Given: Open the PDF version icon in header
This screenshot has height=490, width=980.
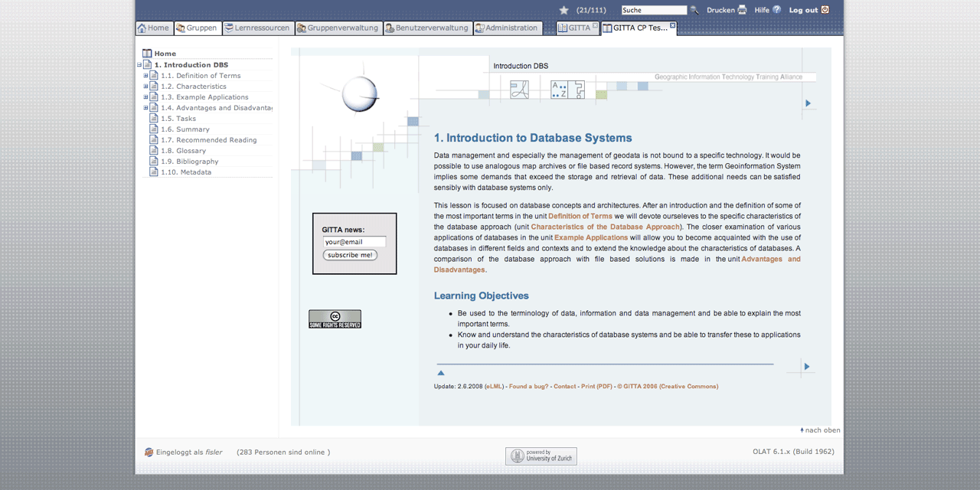Looking at the screenshot, I should [520, 90].
